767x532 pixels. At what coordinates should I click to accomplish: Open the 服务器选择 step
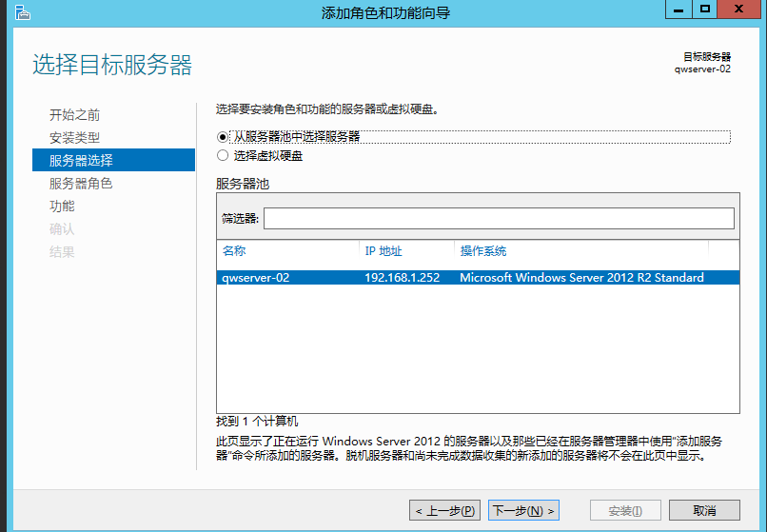click(x=113, y=160)
